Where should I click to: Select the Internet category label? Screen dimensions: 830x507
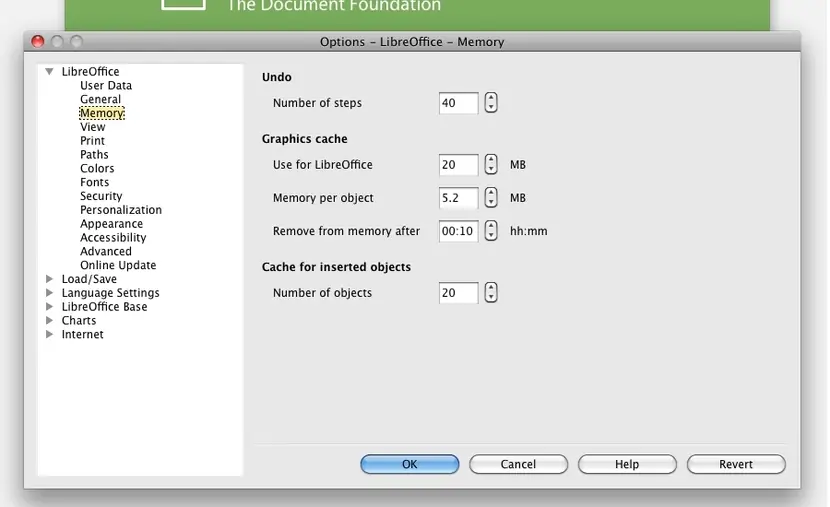point(83,334)
